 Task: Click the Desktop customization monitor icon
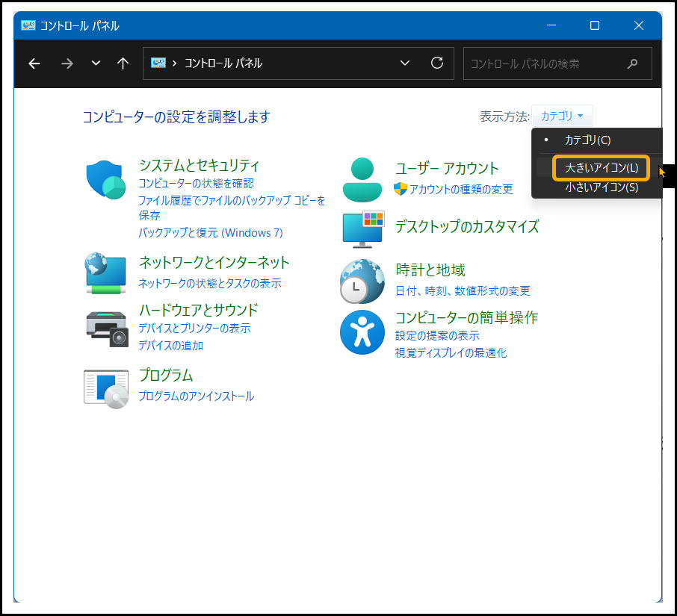click(x=363, y=229)
